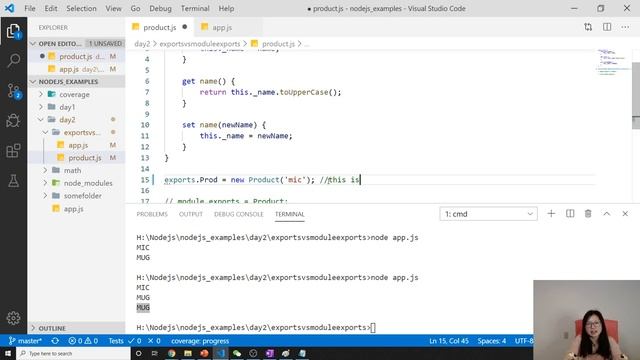Open the File menu
Viewport: 640px width, 360px height.
tap(30, 8)
